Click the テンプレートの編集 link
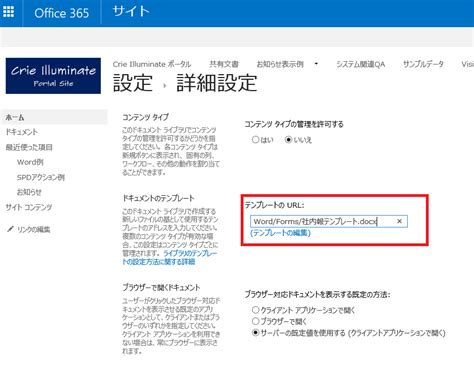This screenshot has height=369, width=474. coord(280,233)
